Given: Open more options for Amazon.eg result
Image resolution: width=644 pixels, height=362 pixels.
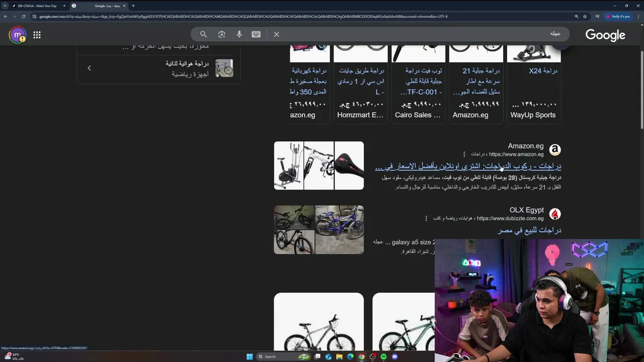Looking at the screenshot, I should [x=464, y=154].
